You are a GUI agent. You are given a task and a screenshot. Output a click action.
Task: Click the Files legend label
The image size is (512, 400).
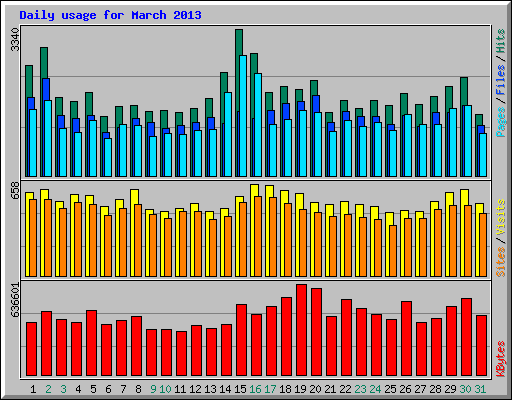500,80
